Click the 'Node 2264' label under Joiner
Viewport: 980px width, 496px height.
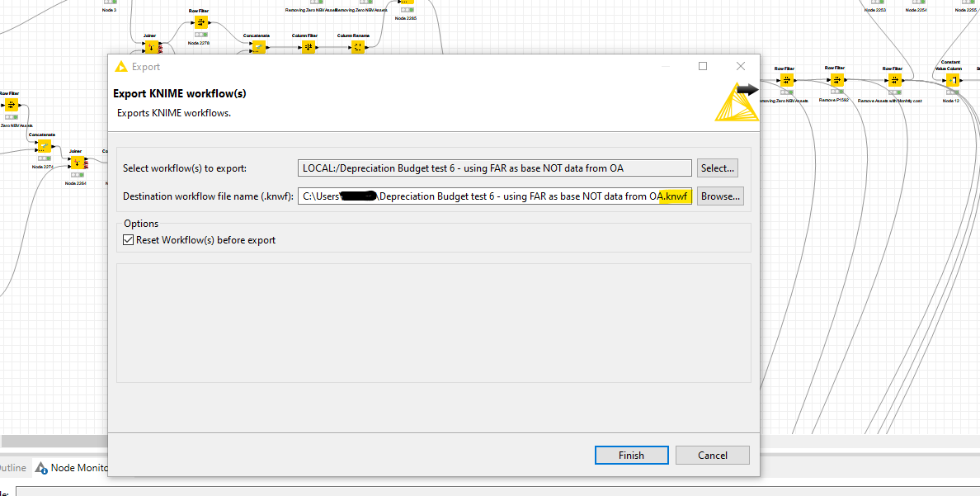(x=76, y=183)
